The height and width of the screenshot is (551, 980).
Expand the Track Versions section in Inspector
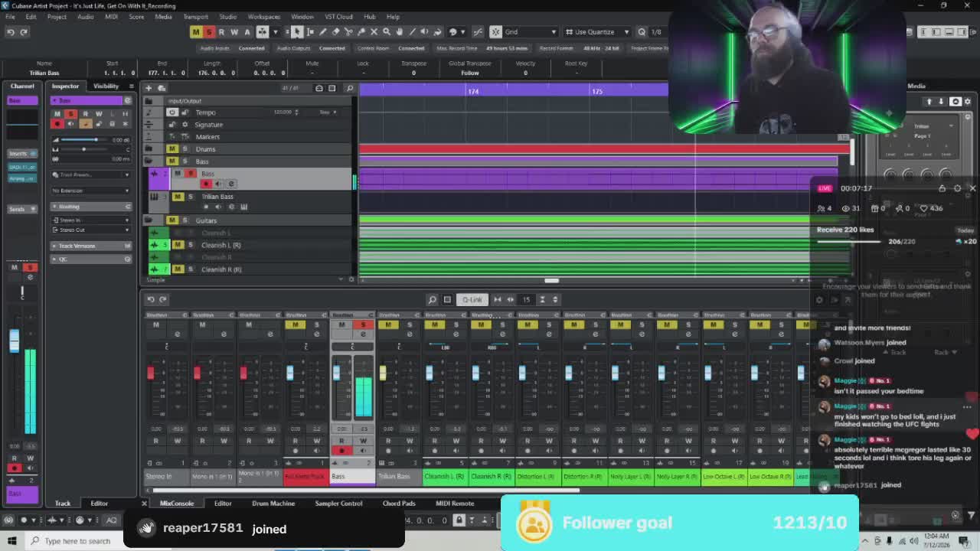coord(90,246)
